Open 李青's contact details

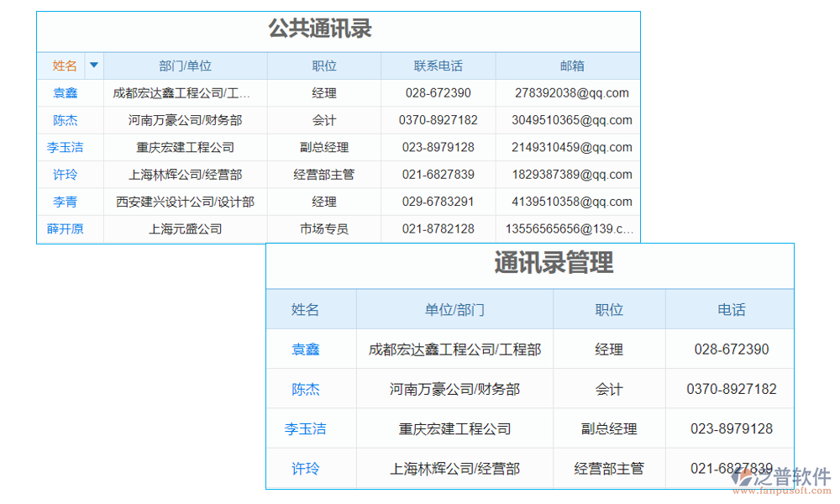(65, 202)
